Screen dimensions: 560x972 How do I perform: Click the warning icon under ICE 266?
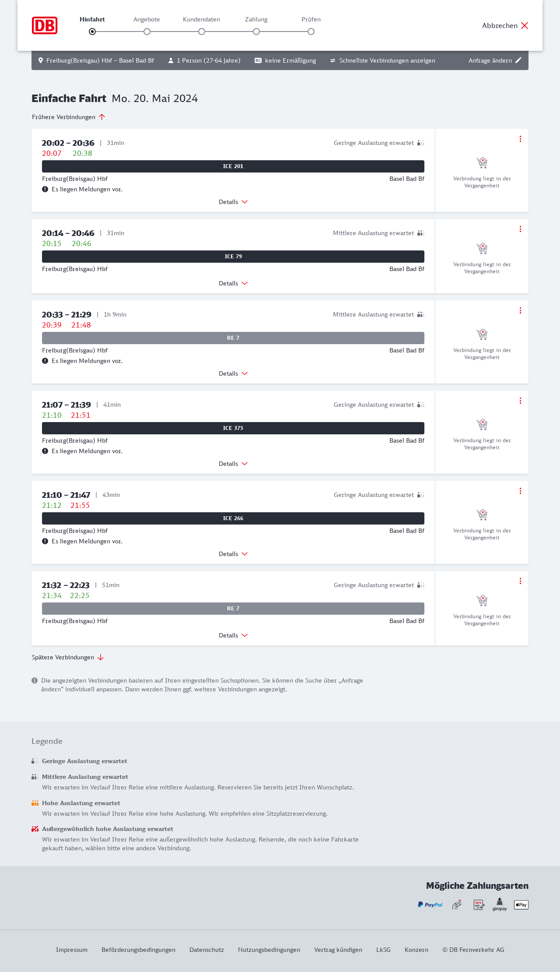(45, 541)
